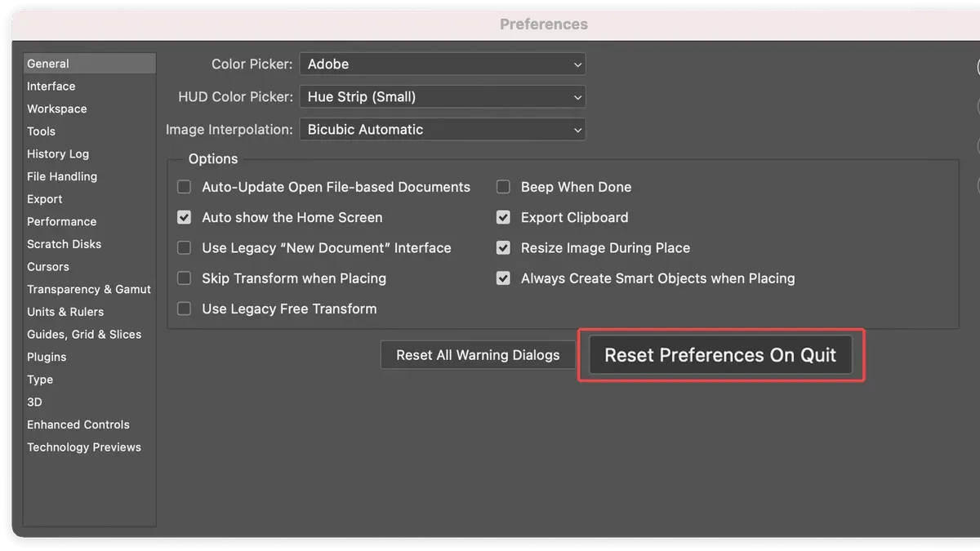Enable Use Legacy "New Document" Interface
The image size is (980, 551).
(185, 248)
